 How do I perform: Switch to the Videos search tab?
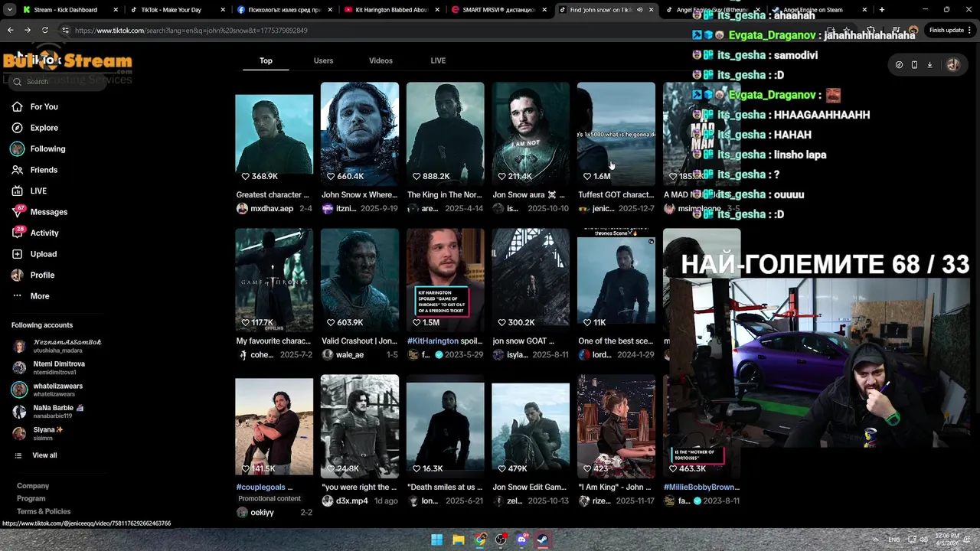coord(381,60)
